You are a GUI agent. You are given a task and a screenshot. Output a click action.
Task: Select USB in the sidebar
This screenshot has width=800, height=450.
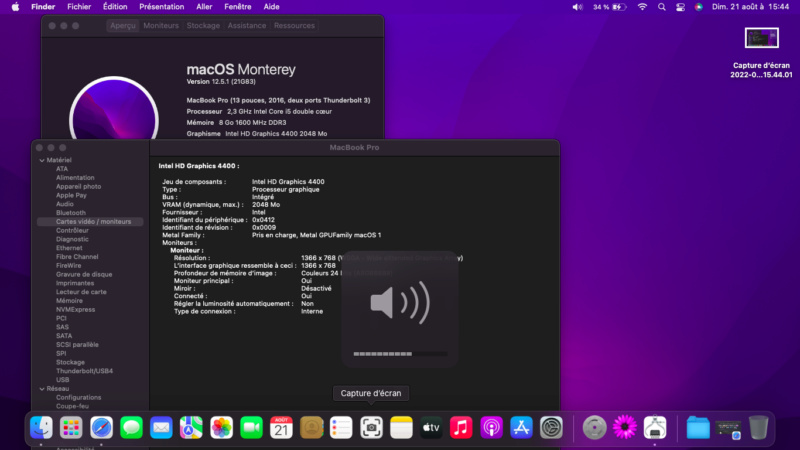62,380
